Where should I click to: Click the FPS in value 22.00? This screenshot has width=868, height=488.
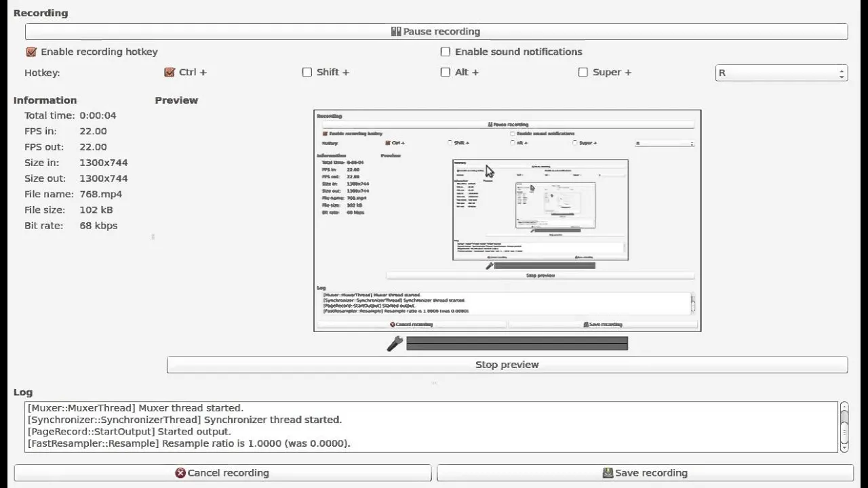[x=93, y=131]
